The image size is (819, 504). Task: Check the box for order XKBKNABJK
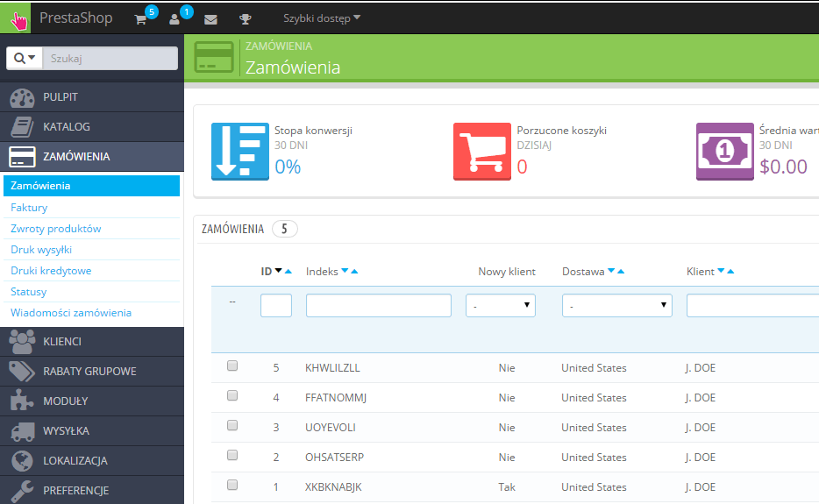pos(232,486)
